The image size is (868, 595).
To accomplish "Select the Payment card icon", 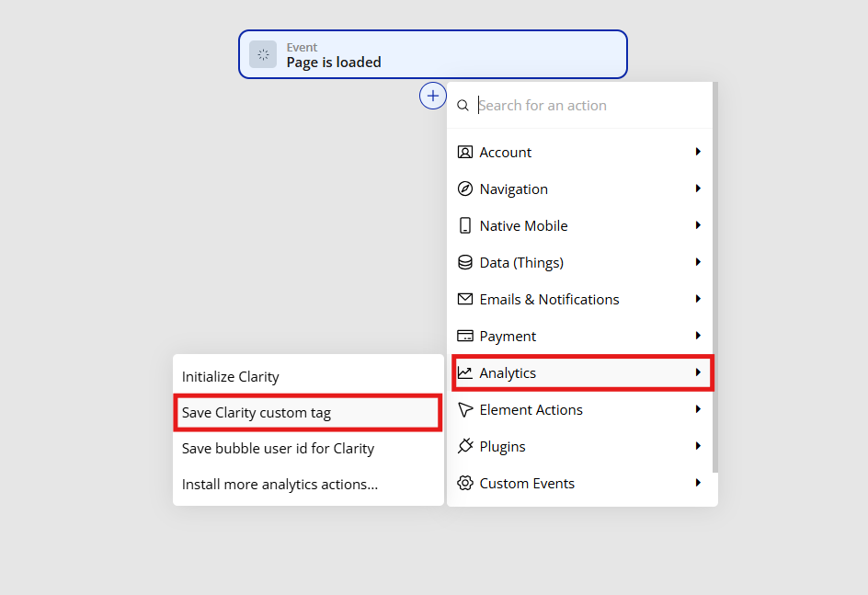I will point(465,336).
